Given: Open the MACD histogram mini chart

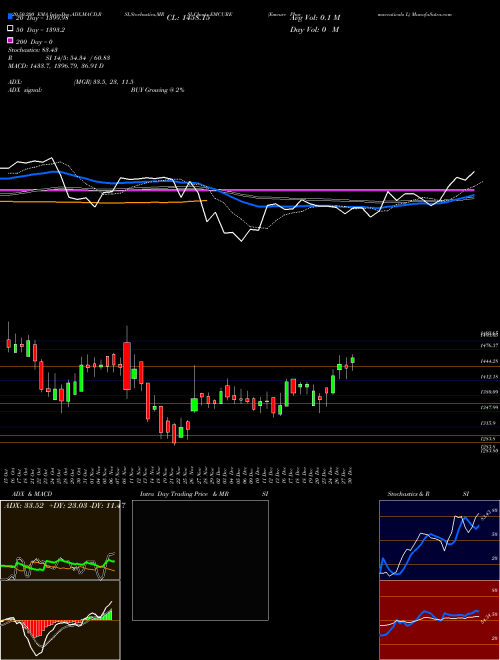Looking at the screenshot, I should (60, 620).
